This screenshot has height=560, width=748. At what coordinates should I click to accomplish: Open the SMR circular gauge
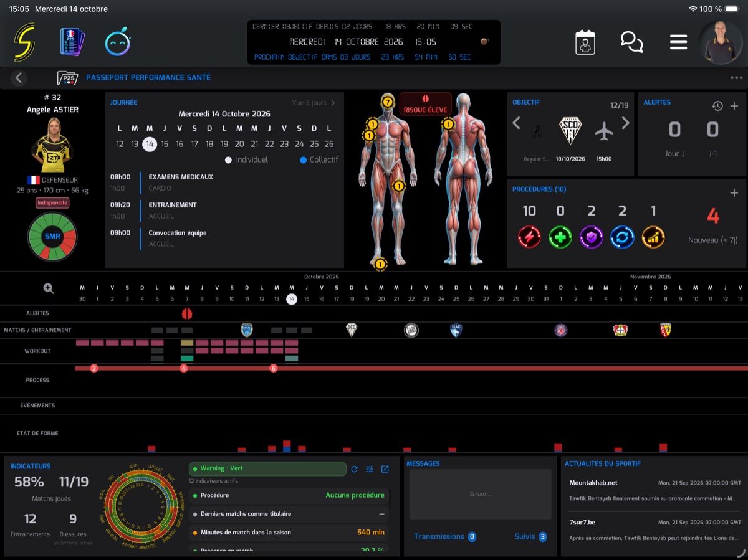pos(52,237)
